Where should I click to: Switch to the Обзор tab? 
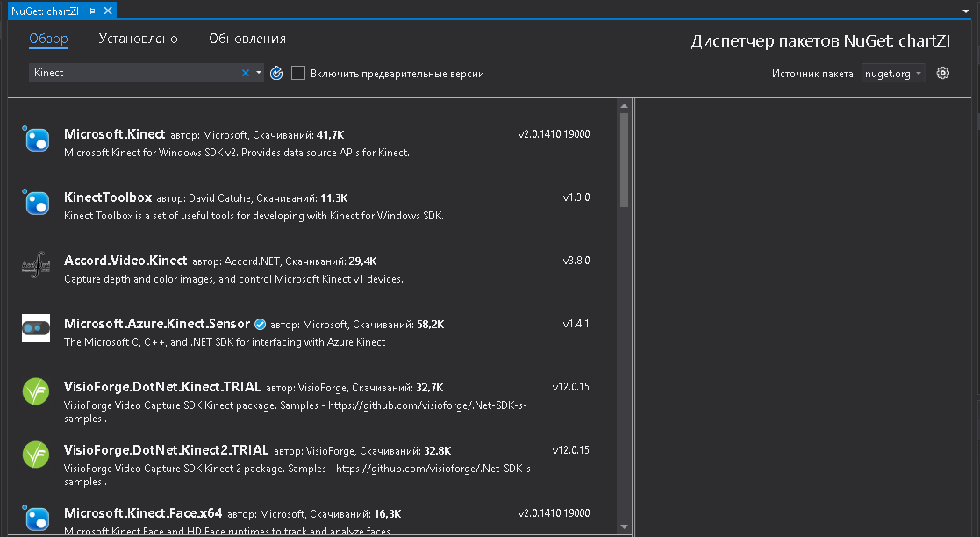pyautogui.click(x=49, y=39)
